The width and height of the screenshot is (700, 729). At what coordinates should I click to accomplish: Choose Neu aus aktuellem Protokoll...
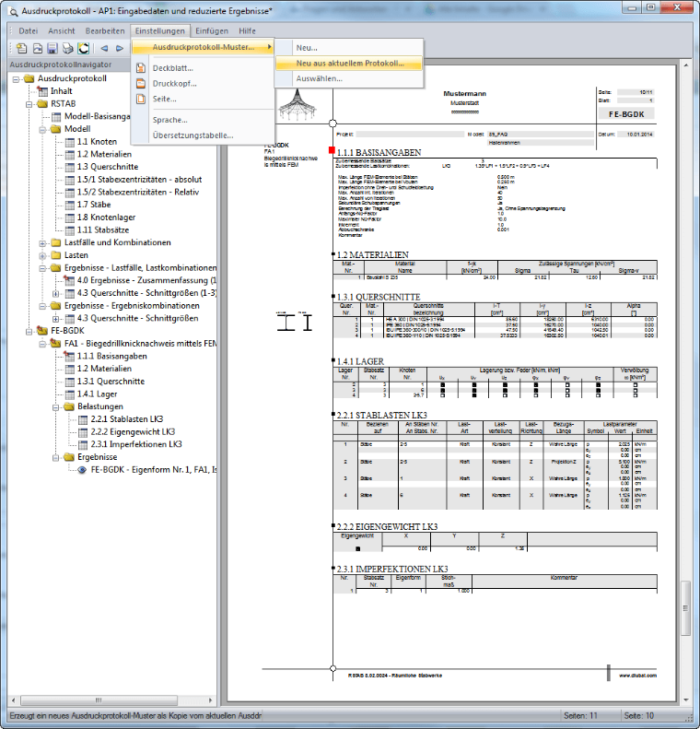(349, 64)
